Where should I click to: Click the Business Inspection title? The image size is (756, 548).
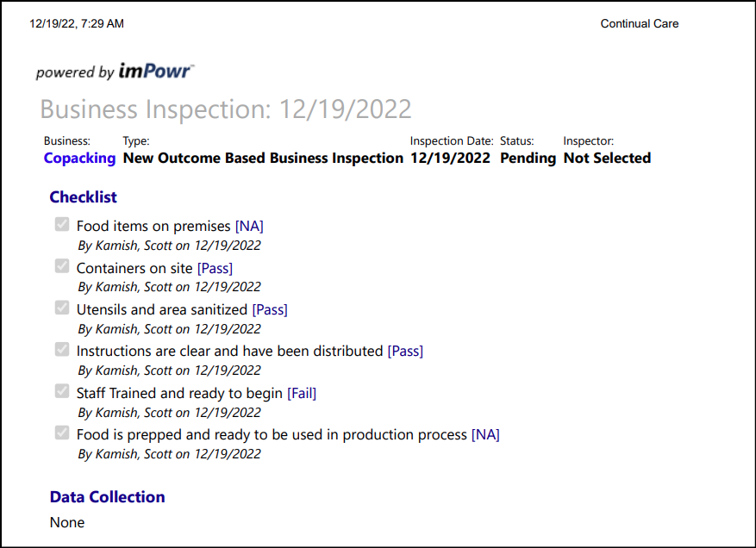(x=226, y=109)
